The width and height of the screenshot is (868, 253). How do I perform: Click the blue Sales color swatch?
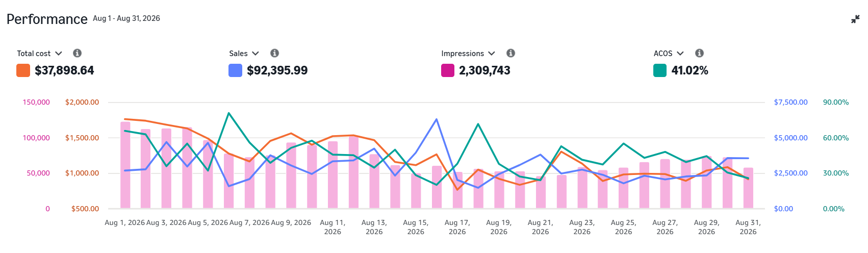(x=235, y=70)
